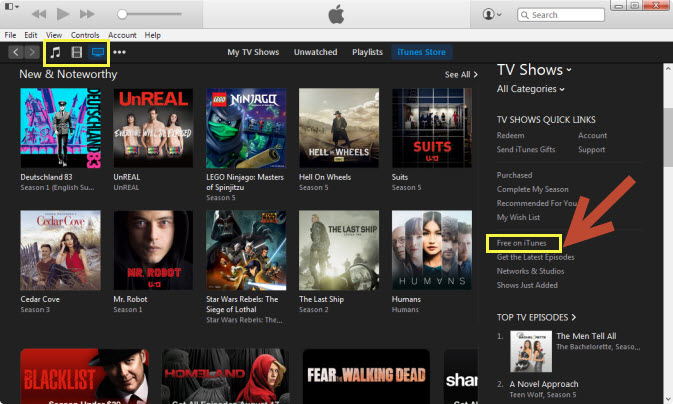673x404 pixels.
Task: Open the Purchased link
Action: [514, 175]
